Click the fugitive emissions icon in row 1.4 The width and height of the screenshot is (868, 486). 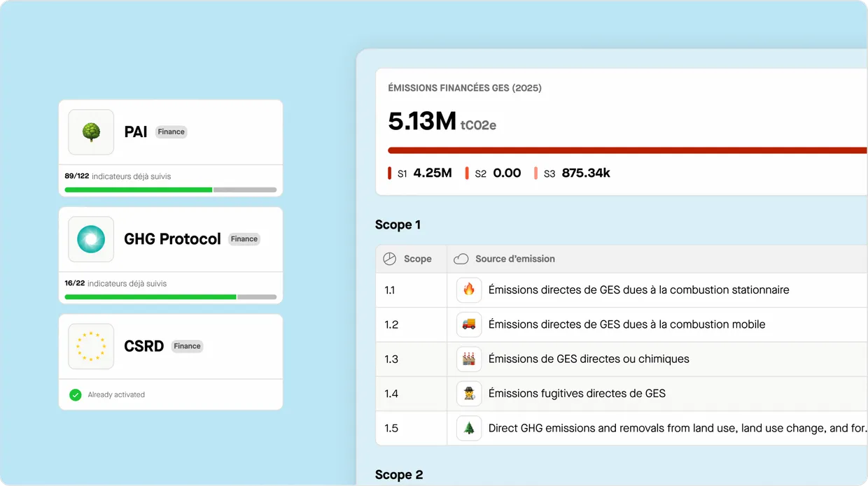click(469, 394)
